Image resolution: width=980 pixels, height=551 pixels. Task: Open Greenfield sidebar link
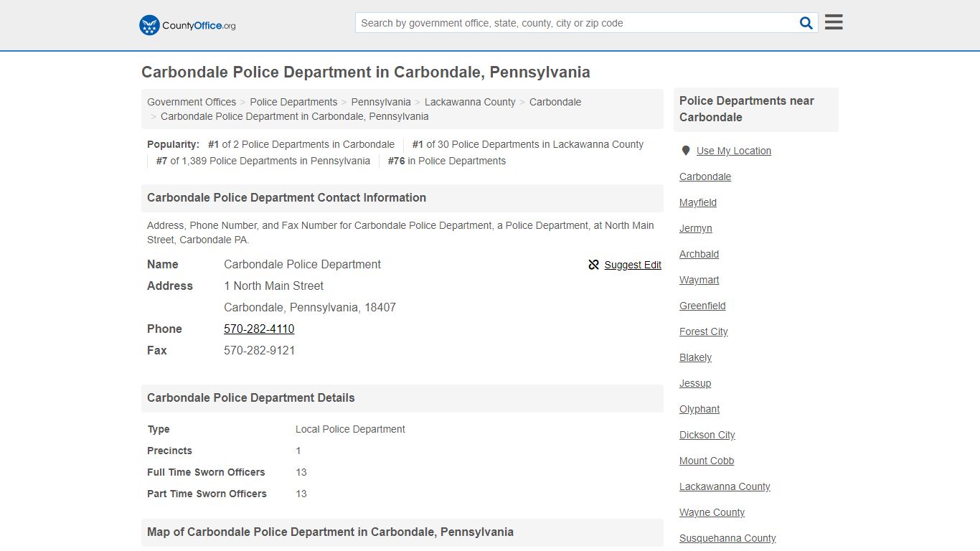[x=702, y=306]
